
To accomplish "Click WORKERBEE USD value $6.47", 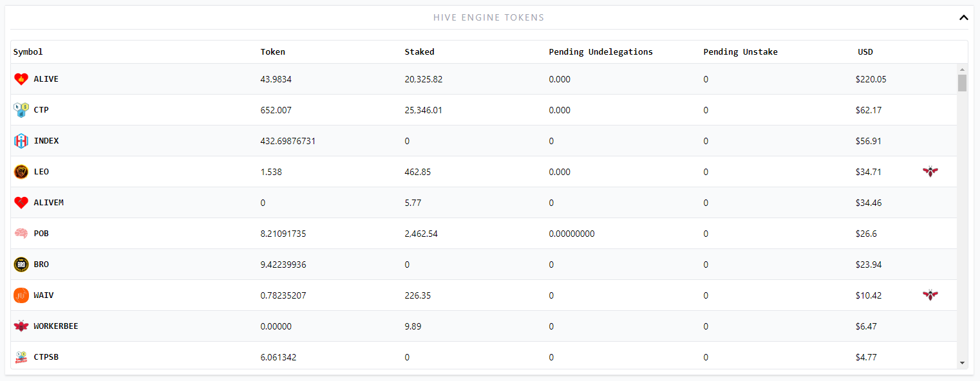I will point(866,326).
